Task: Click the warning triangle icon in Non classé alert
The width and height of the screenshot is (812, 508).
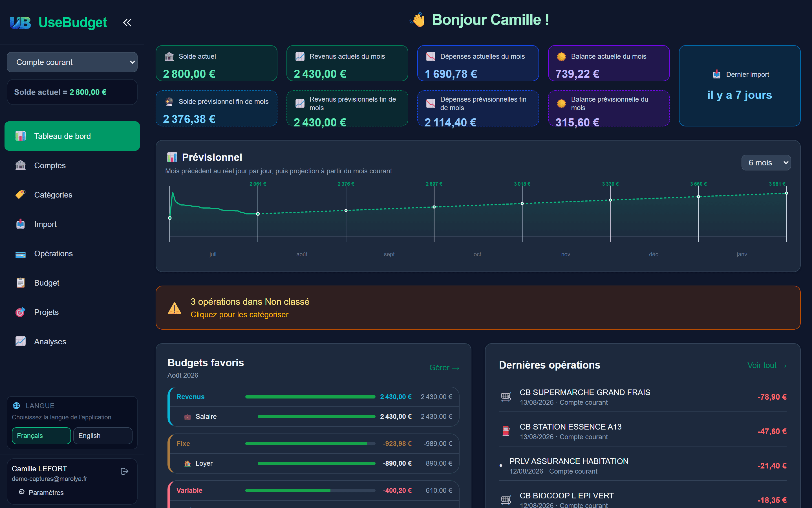Action: click(175, 308)
